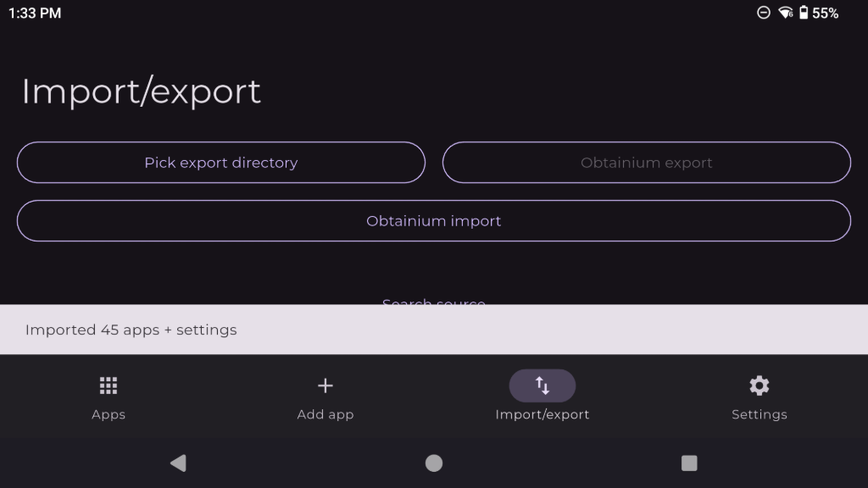Open Settings via the gear icon
The image size is (868, 488).
point(759,385)
